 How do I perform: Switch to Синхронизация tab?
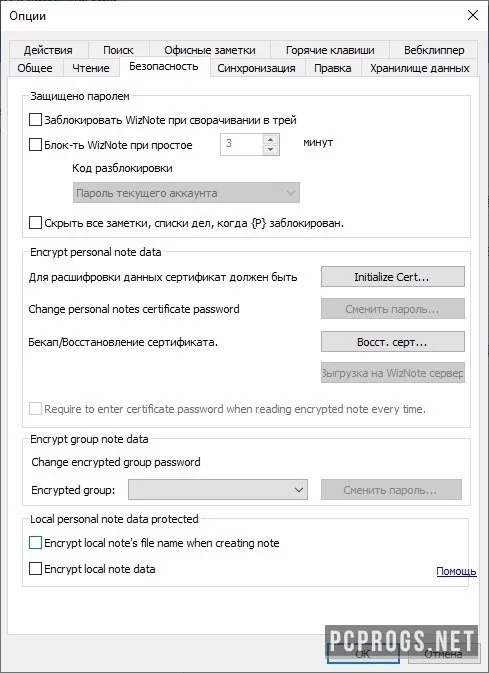pos(256,68)
